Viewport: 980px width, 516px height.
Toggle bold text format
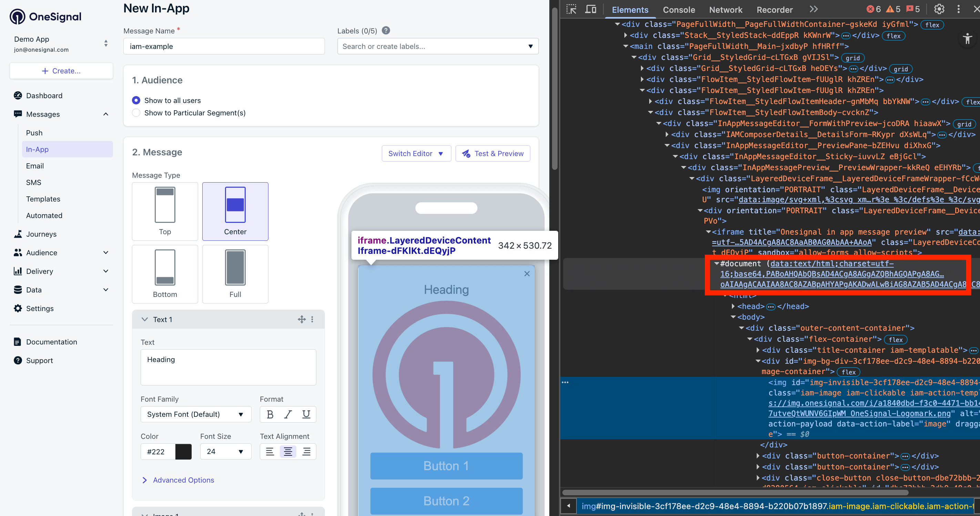pyautogui.click(x=270, y=414)
